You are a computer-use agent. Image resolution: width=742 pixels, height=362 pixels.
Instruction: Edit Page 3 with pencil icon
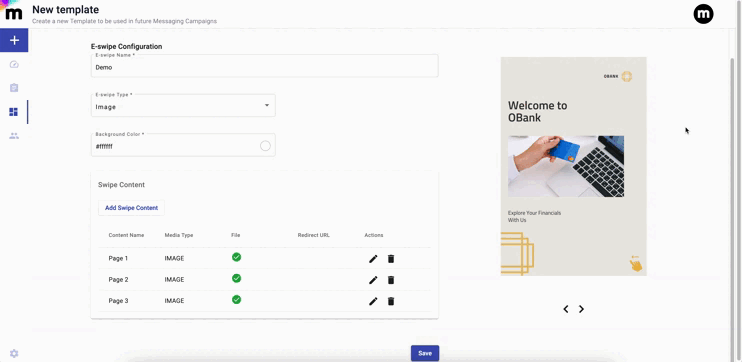pos(373,301)
